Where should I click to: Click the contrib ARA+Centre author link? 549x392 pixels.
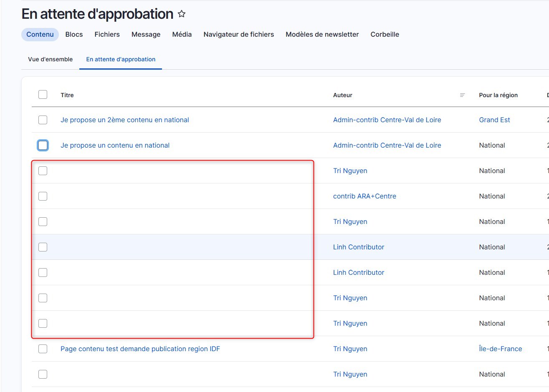(x=364, y=196)
